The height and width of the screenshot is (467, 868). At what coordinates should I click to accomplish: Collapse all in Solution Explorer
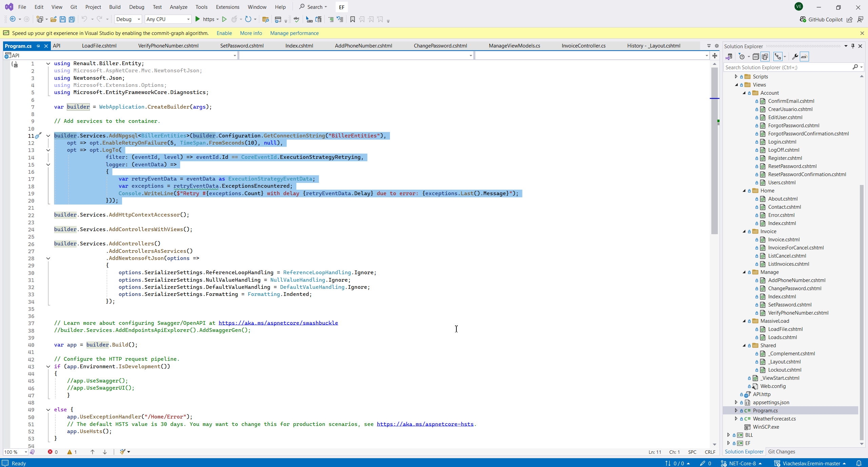click(755, 57)
